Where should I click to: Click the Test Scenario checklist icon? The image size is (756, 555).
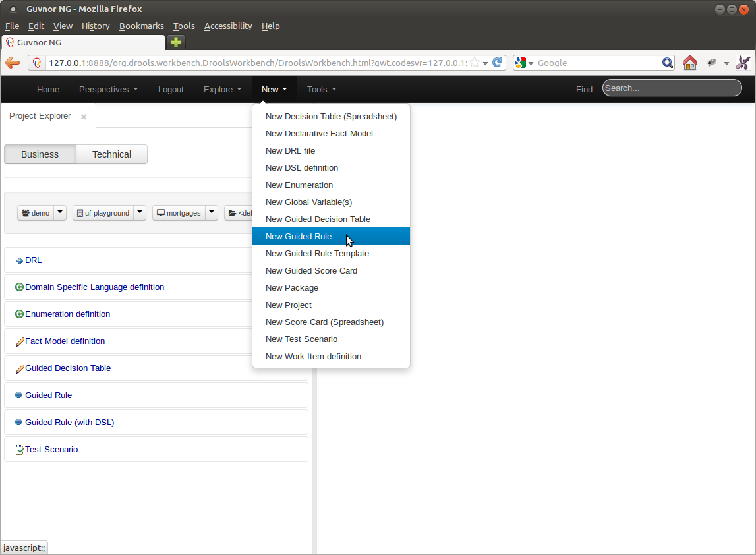(x=20, y=450)
